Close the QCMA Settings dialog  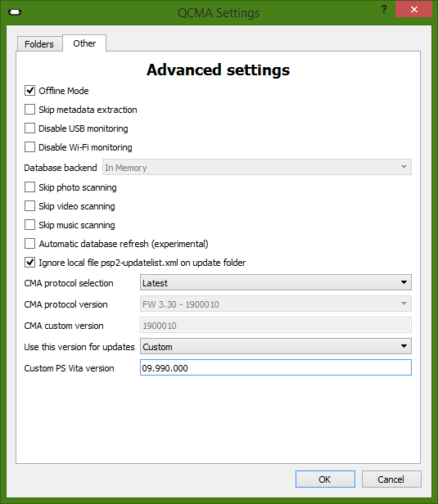[x=414, y=9]
